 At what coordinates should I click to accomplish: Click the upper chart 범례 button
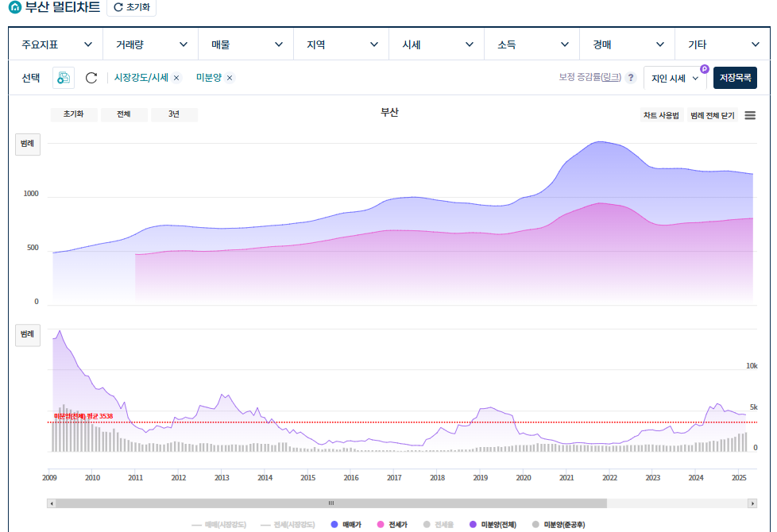coord(28,145)
